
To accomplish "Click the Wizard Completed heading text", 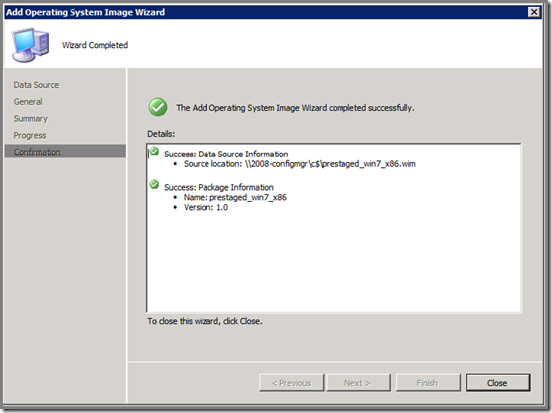I will point(95,45).
